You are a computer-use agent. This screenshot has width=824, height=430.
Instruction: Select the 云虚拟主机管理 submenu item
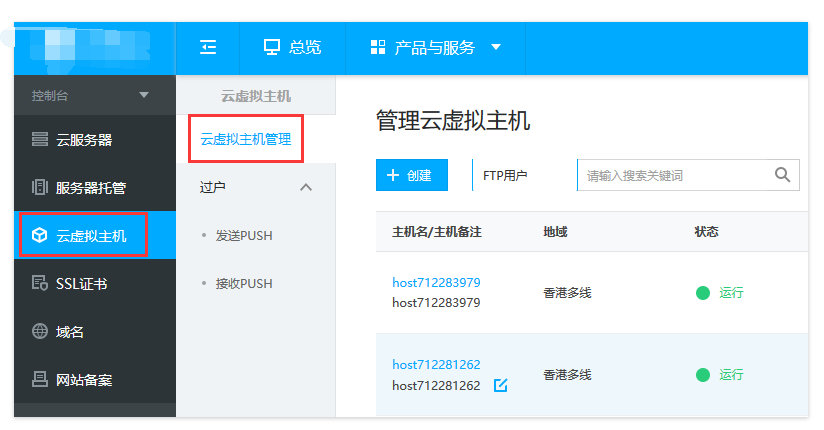coord(246,140)
